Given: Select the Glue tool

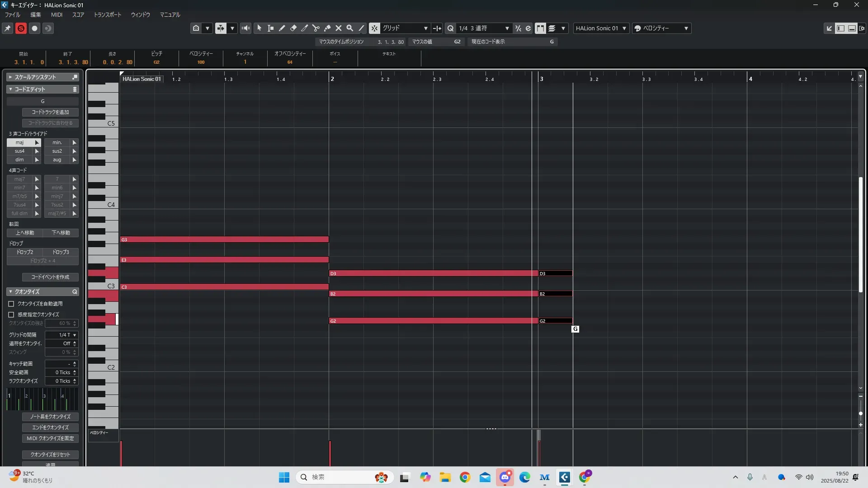Looking at the screenshot, I should pos(327,28).
